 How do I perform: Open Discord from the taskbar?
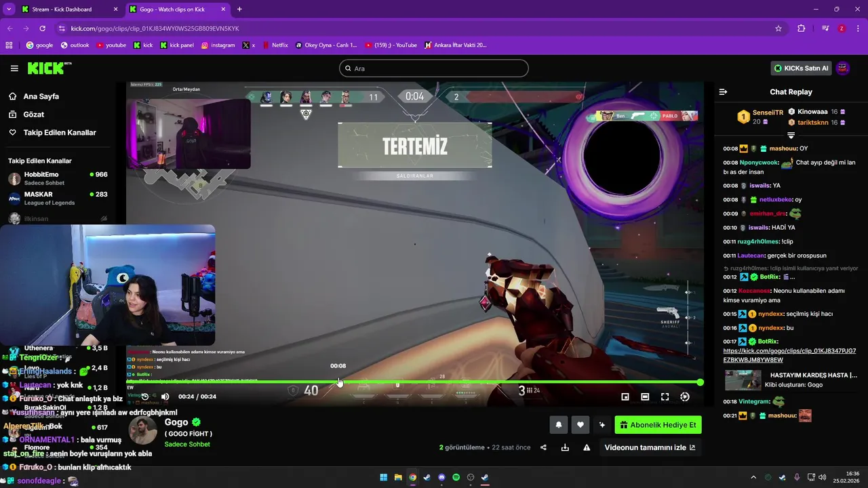441,477
